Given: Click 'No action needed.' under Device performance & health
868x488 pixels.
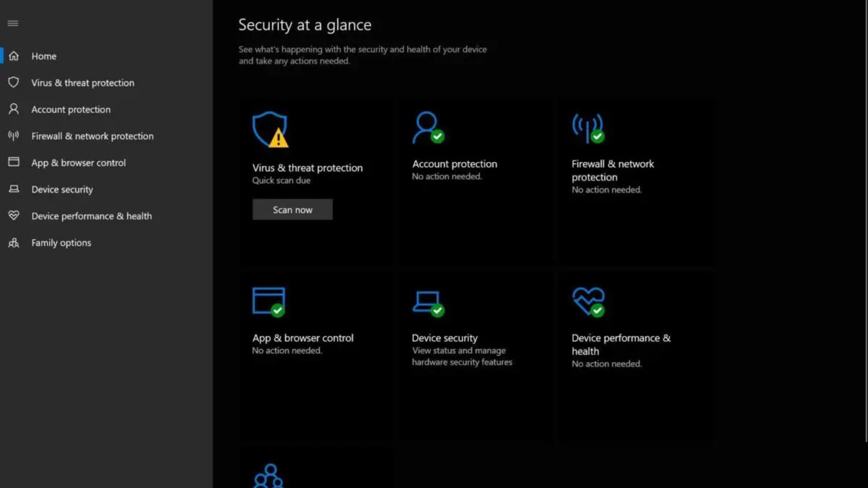Looking at the screenshot, I should (x=607, y=364).
